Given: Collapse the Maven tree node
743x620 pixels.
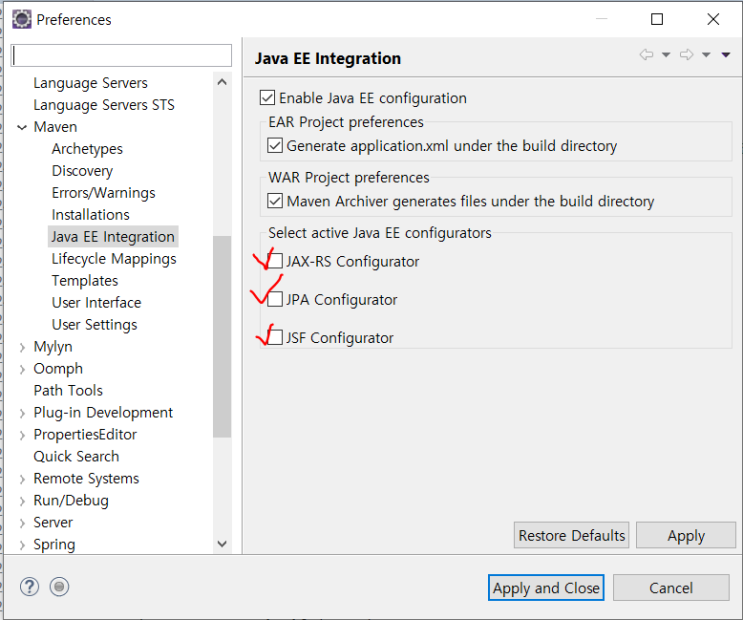Looking at the screenshot, I should point(22,127).
